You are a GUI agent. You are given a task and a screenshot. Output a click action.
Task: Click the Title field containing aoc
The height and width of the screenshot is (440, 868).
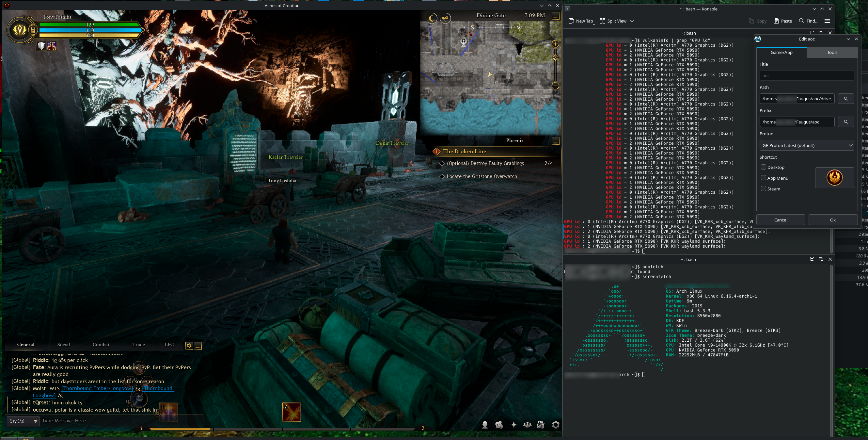[x=806, y=75]
